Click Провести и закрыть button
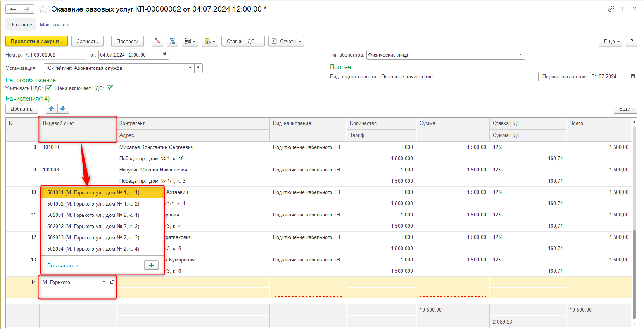This screenshot has height=329, width=644. coord(36,41)
